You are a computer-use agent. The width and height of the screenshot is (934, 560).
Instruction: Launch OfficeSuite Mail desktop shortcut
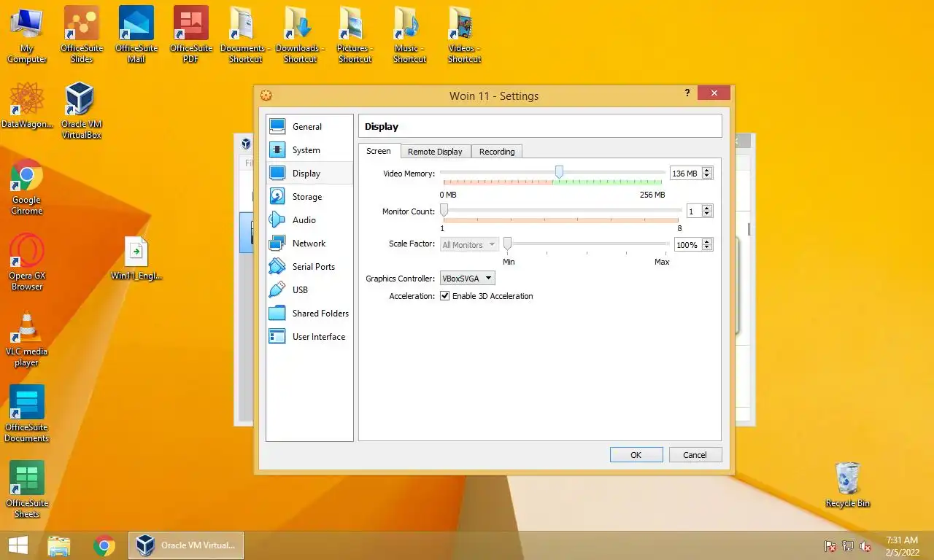[x=136, y=35]
